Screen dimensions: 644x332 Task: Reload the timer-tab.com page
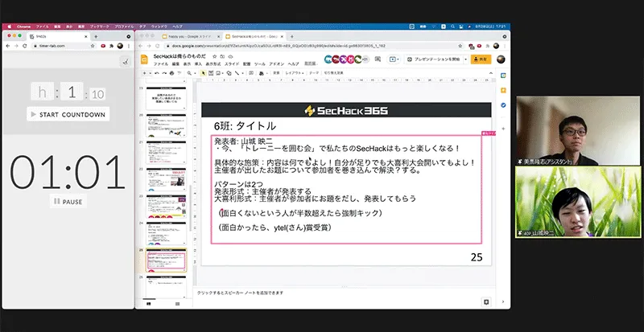25,46
